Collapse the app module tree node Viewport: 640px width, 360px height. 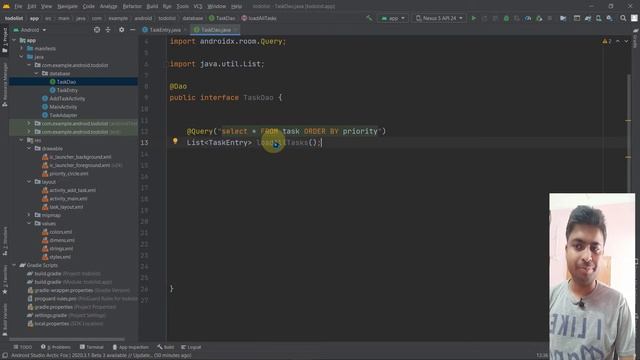14,40
